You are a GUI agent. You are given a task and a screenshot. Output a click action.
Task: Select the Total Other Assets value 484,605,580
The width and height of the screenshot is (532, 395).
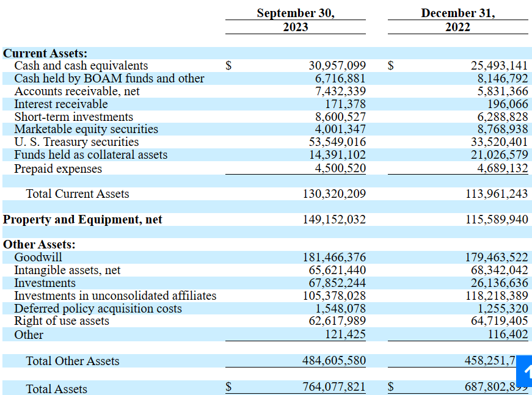tap(334, 361)
